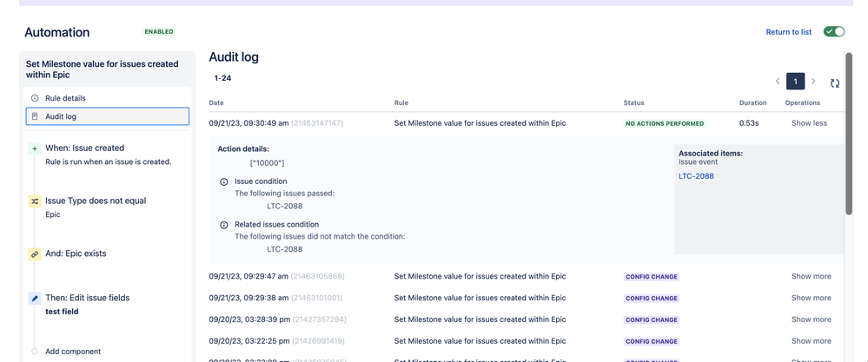Image resolution: width=868 pixels, height=362 pixels.
Task: Click the Issue condition info icon
Action: pyautogui.click(x=223, y=181)
